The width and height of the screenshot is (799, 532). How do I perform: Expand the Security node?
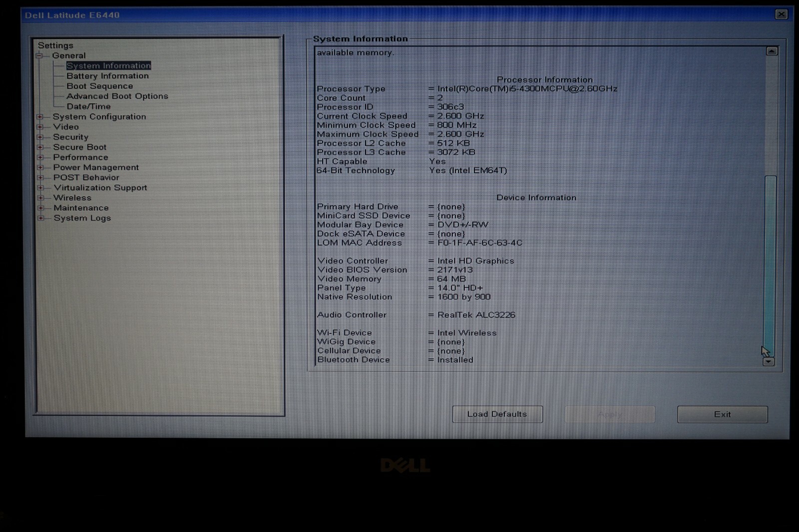pyautogui.click(x=40, y=137)
